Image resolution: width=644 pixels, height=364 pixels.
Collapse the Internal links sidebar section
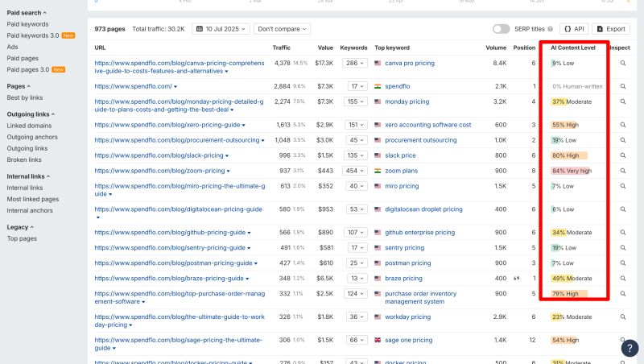[x=28, y=176]
